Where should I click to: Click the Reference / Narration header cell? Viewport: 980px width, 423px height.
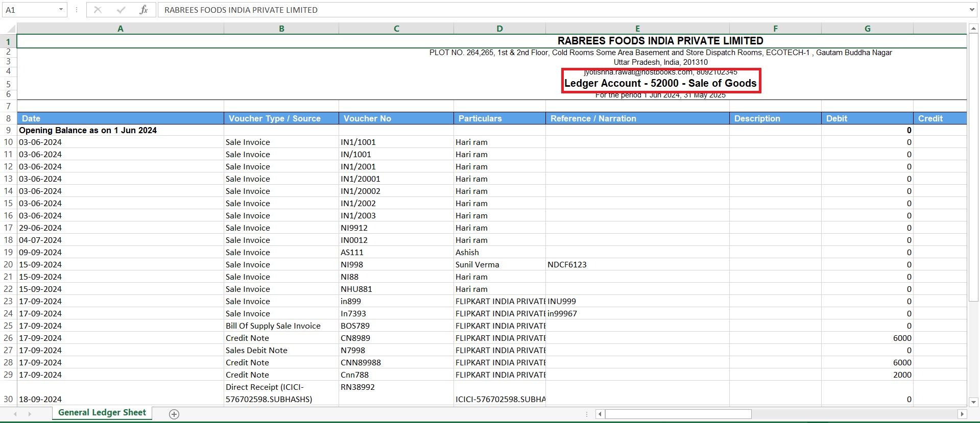pos(637,118)
